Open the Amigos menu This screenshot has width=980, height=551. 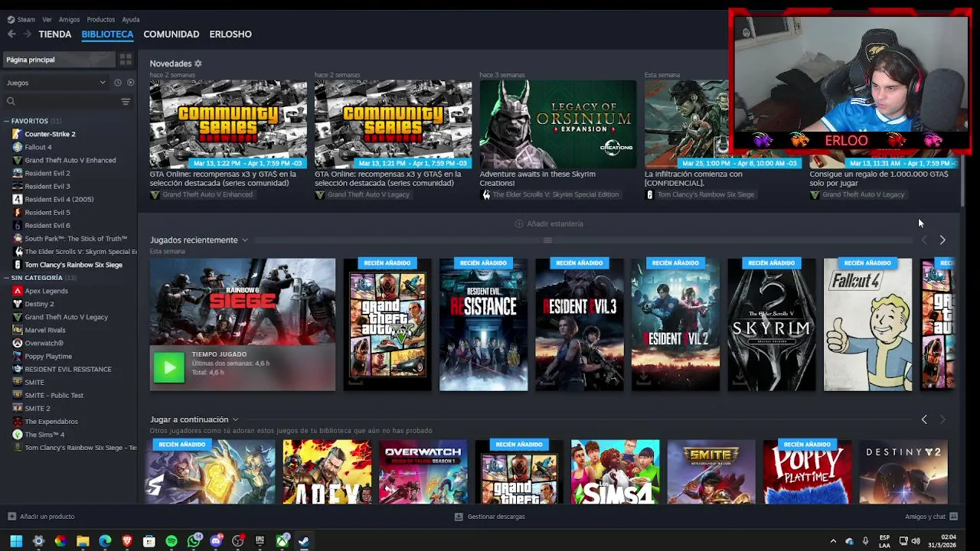point(69,19)
